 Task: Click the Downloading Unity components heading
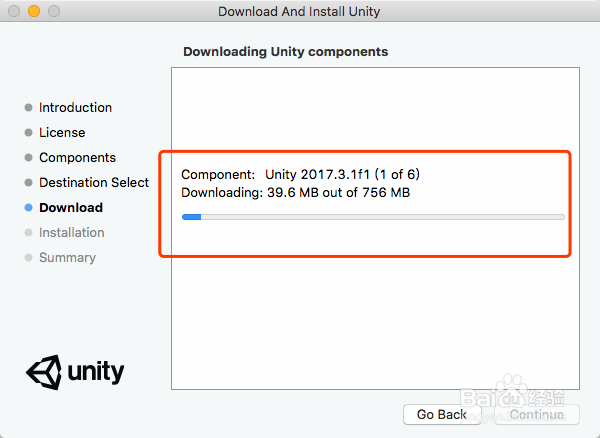point(285,52)
